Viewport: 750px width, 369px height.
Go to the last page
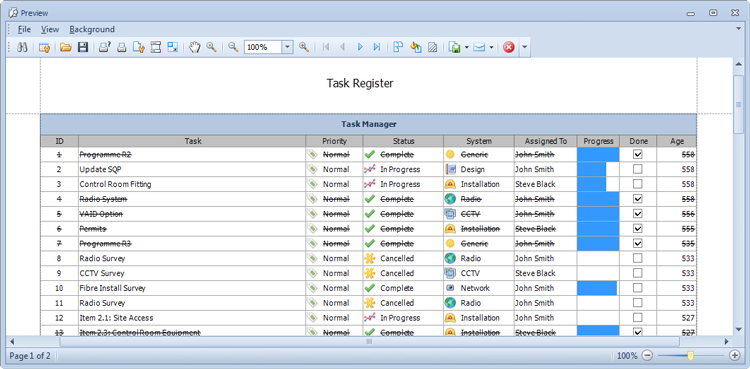pyautogui.click(x=377, y=47)
